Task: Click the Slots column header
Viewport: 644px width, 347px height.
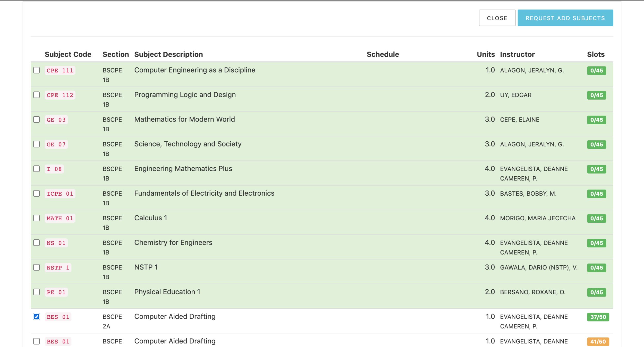Action: (x=596, y=54)
